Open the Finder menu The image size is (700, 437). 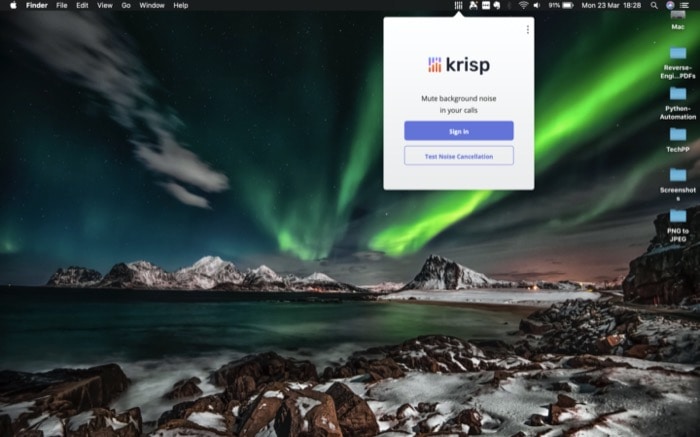pos(37,5)
